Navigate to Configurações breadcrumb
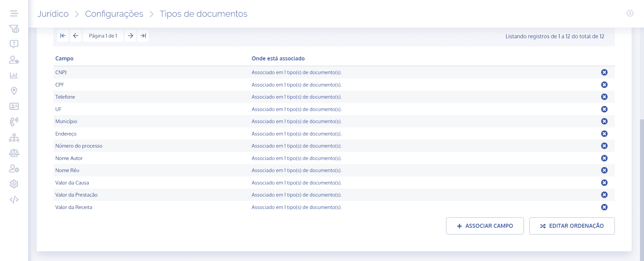 click(x=114, y=14)
